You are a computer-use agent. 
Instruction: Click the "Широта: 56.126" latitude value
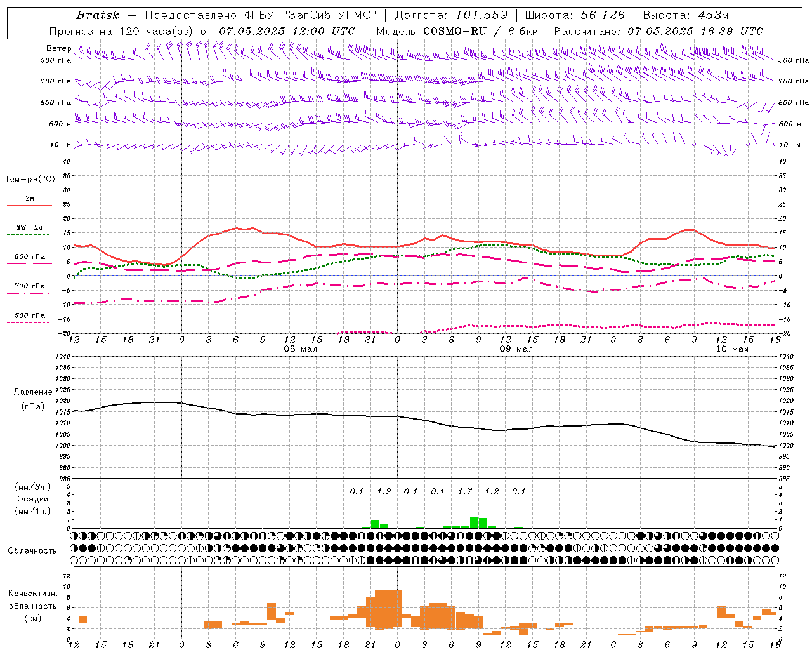pyautogui.click(x=575, y=15)
